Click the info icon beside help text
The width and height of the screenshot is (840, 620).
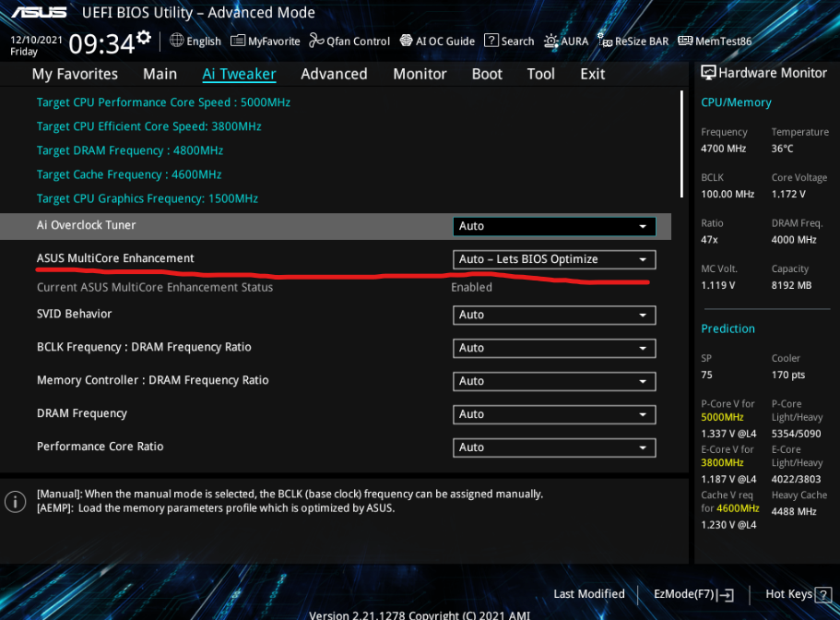pyautogui.click(x=15, y=502)
